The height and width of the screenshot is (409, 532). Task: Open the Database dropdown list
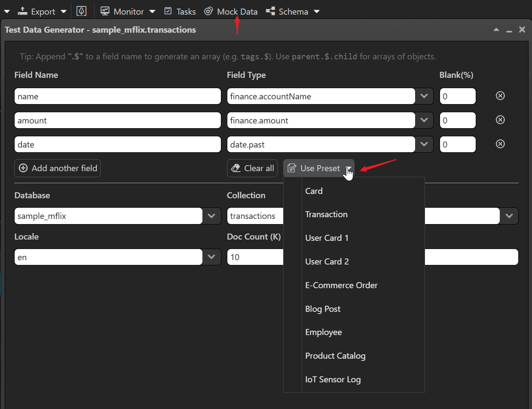pyautogui.click(x=211, y=216)
